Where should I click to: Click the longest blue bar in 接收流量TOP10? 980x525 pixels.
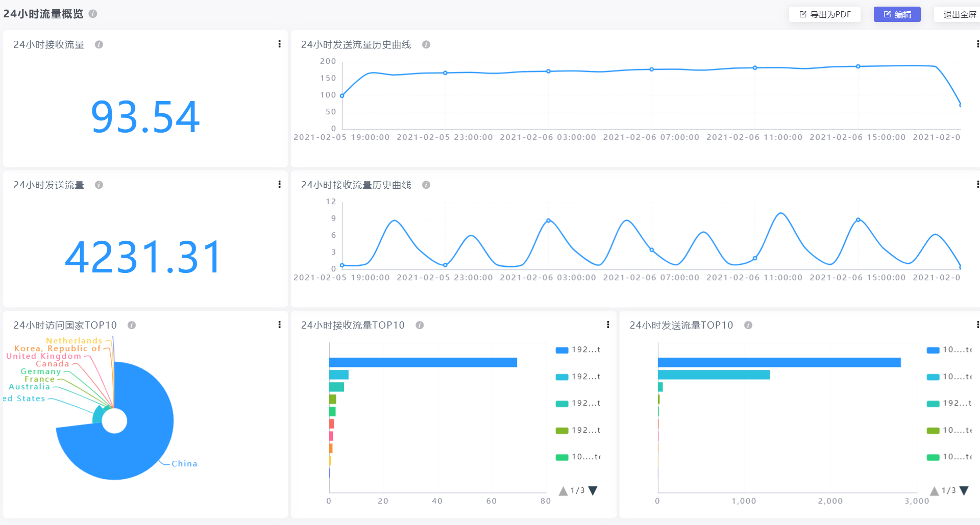(423, 362)
